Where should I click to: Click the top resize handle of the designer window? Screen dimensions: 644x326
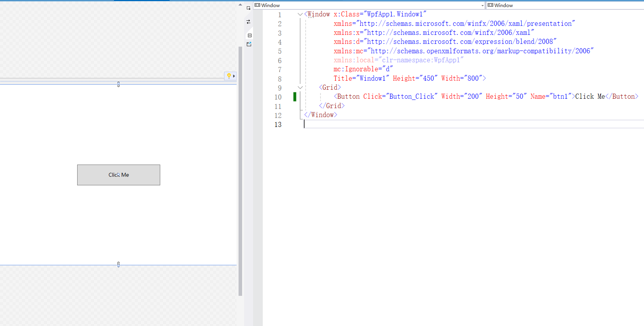[118, 84]
